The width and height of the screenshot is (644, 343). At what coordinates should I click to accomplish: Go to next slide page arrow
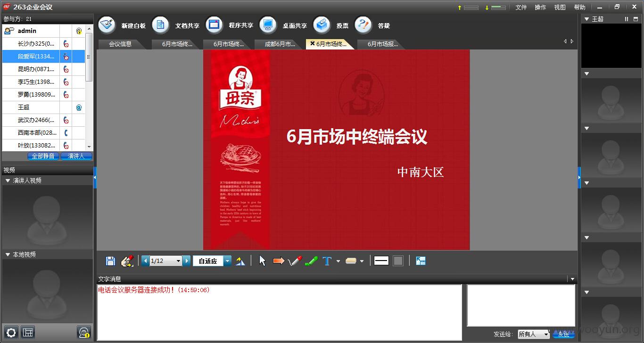click(x=187, y=261)
